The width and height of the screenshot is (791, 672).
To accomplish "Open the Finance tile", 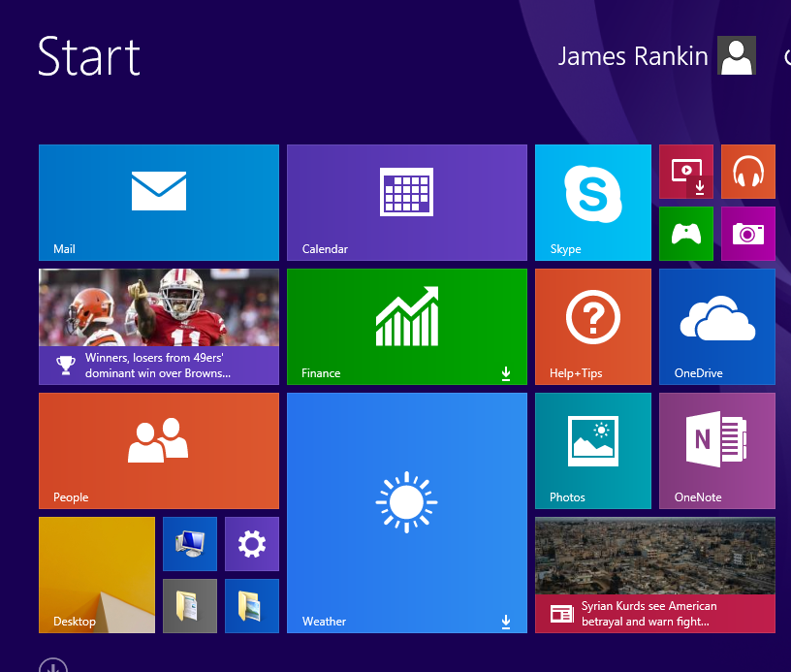I will click(x=407, y=327).
